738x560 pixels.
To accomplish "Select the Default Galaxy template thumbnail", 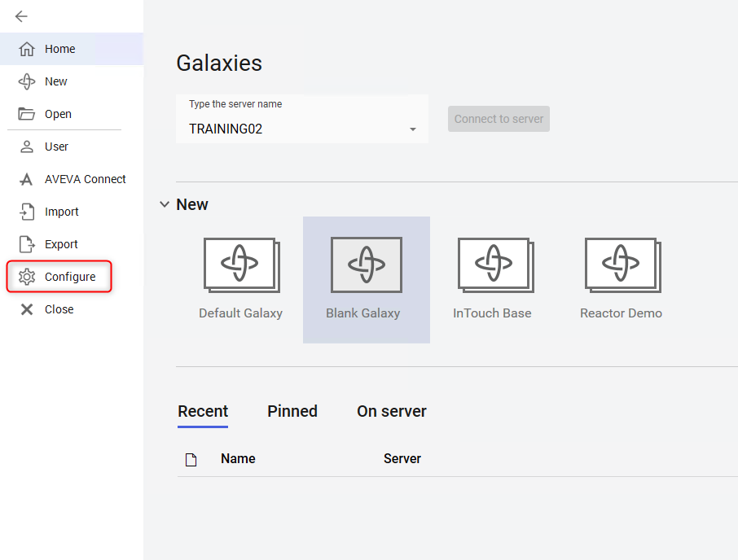I will tap(241, 265).
